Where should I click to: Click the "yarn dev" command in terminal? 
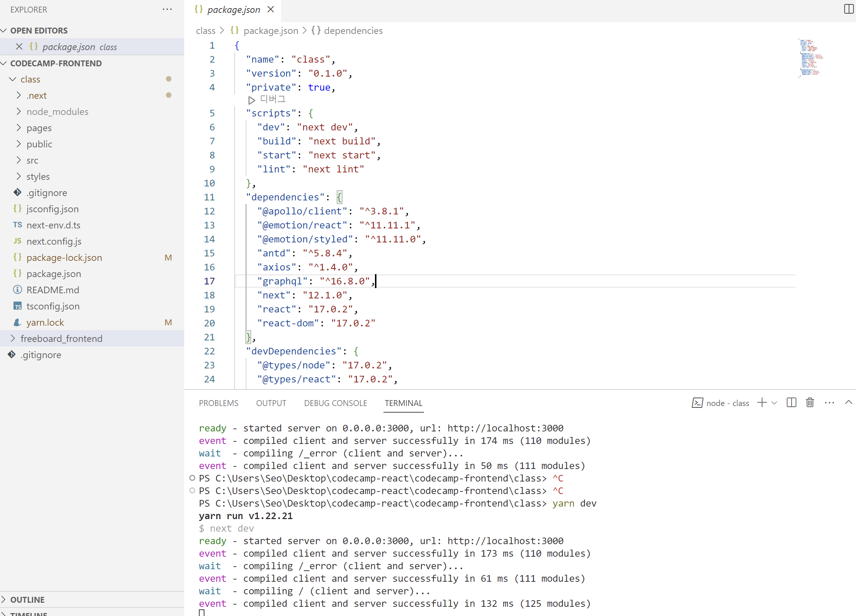[x=574, y=503]
